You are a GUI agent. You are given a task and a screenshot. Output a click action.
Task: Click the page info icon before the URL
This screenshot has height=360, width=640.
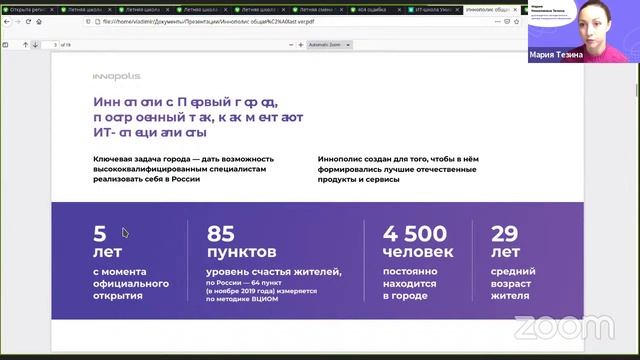coord(98,22)
